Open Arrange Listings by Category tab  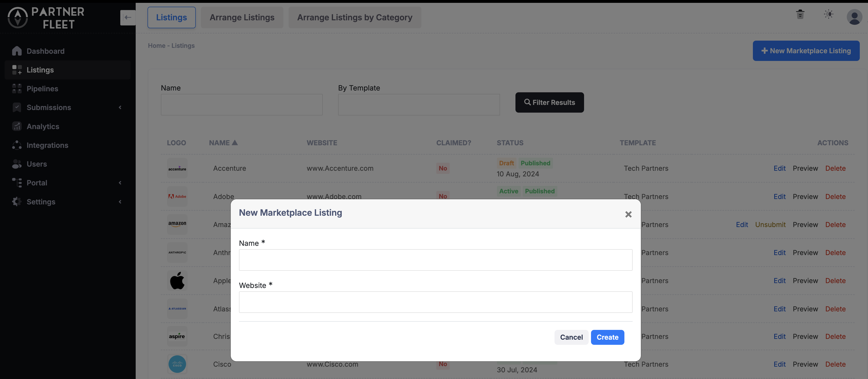[x=355, y=17]
